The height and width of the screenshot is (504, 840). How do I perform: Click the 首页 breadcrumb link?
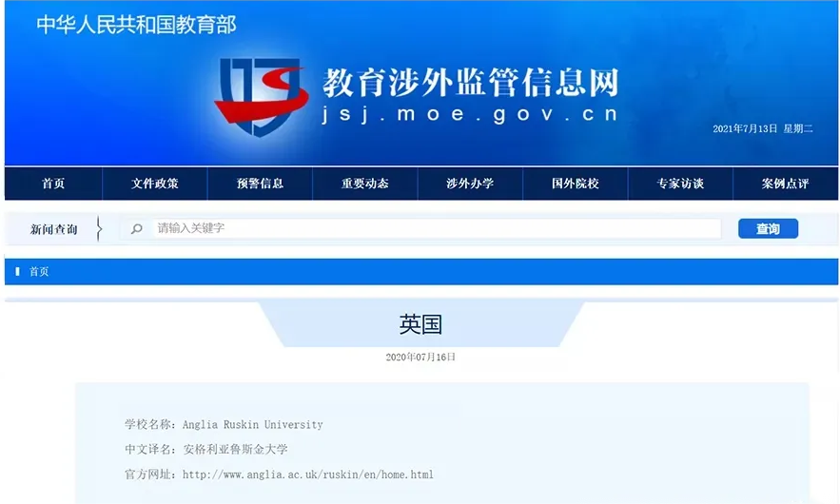pyautogui.click(x=39, y=272)
